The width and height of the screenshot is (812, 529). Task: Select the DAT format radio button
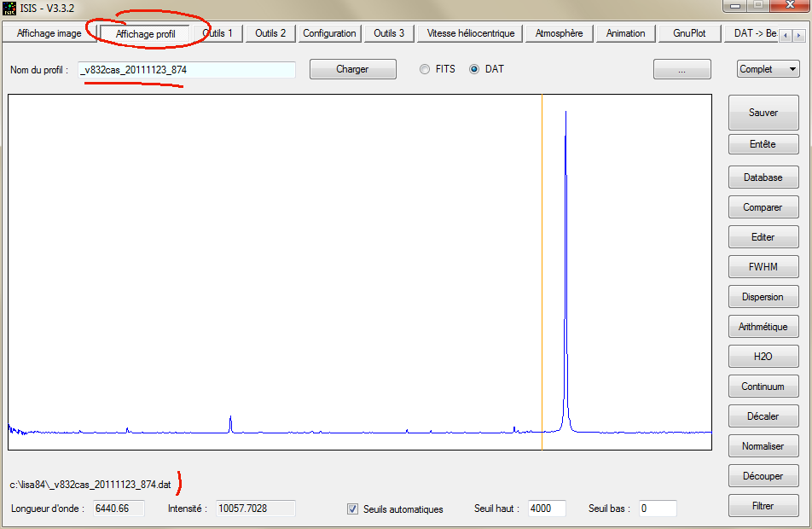pos(474,69)
